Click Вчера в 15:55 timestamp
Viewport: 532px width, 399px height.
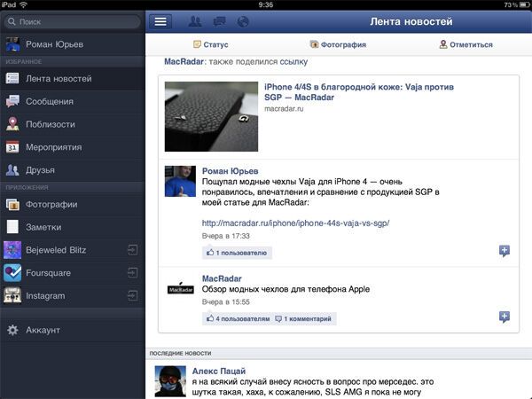225,302
